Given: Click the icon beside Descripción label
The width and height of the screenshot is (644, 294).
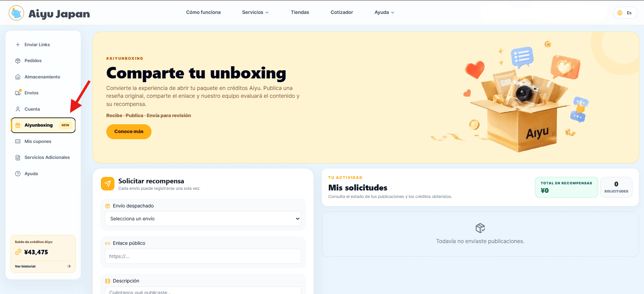Looking at the screenshot, I should tap(108, 281).
